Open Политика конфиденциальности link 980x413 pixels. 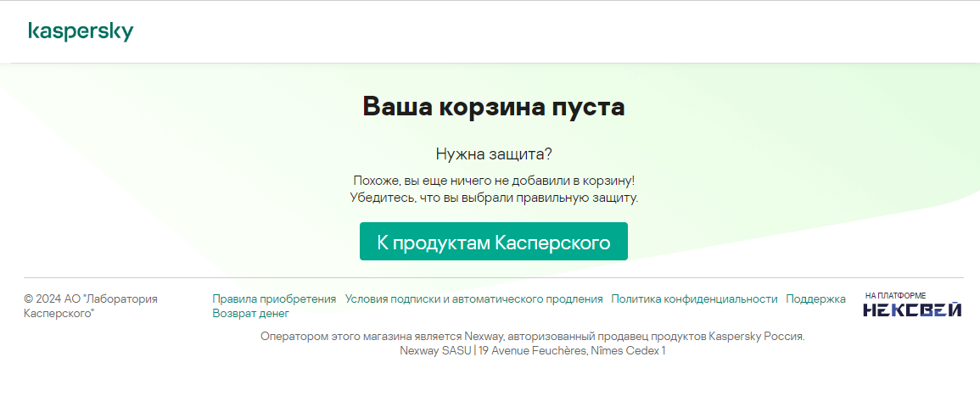[694, 299]
